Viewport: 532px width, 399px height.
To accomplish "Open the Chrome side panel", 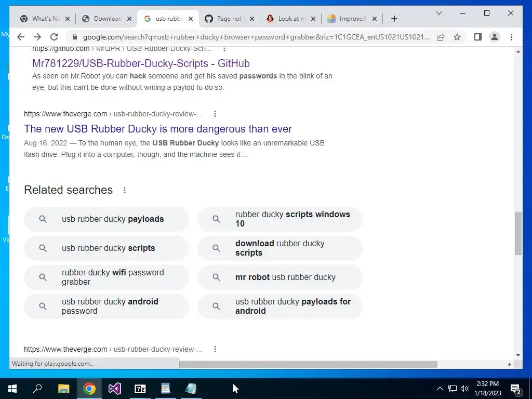I will [478, 37].
